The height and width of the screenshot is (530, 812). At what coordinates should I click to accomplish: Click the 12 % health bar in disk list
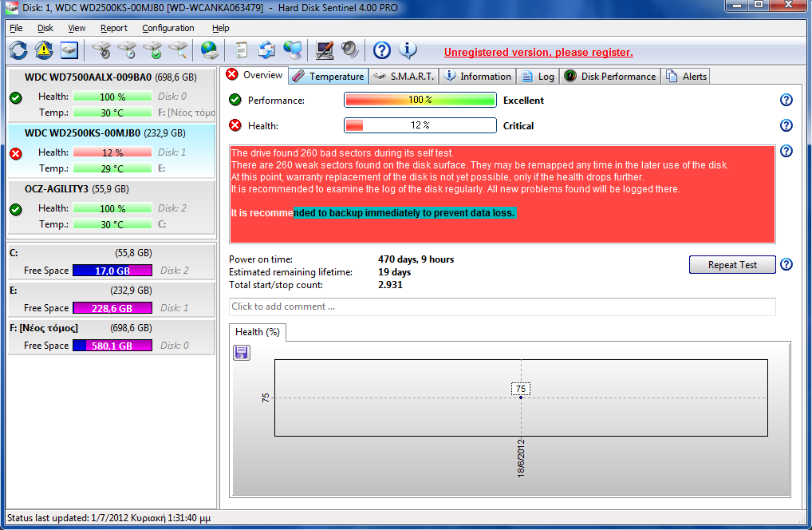(x=112, y=152)
